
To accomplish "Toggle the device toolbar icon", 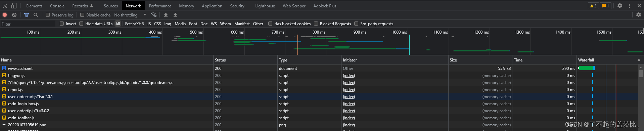I will coord(14,6).
